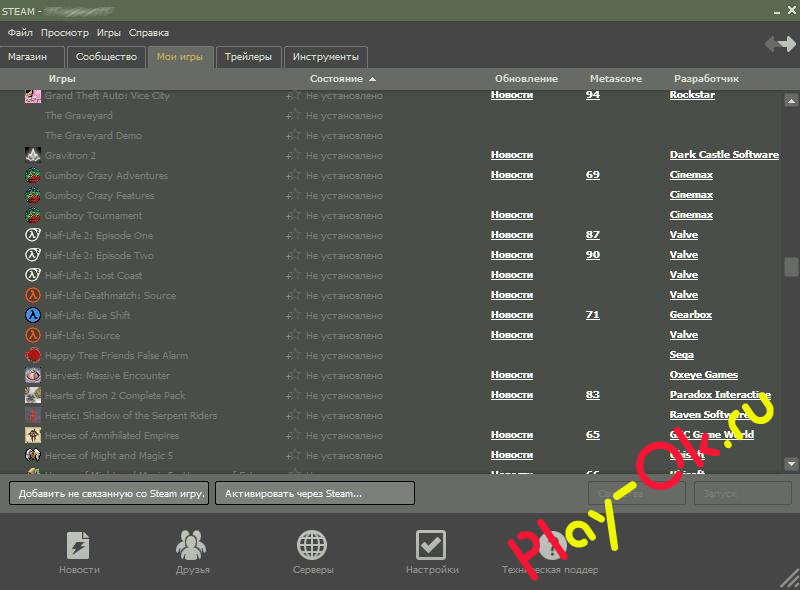Select the Happy Tree Friends False Alarm icon
This screenshot has width=800, height=590.
[x=33, y=355]
